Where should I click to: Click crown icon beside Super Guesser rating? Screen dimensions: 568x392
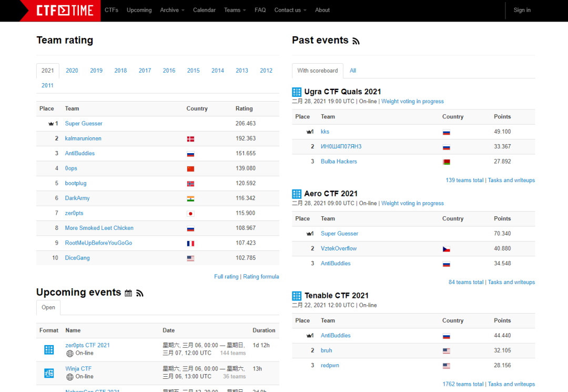click(x=51, y=124)
